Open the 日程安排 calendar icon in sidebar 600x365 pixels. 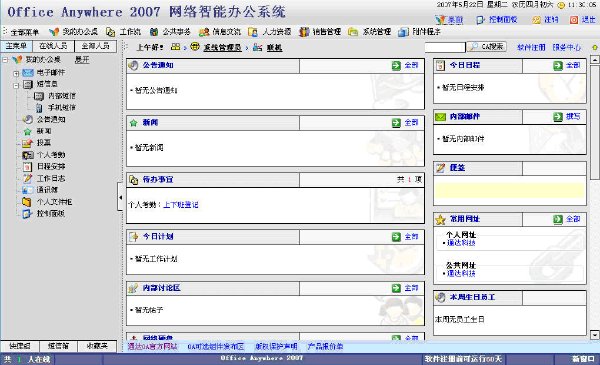point(27,166)
